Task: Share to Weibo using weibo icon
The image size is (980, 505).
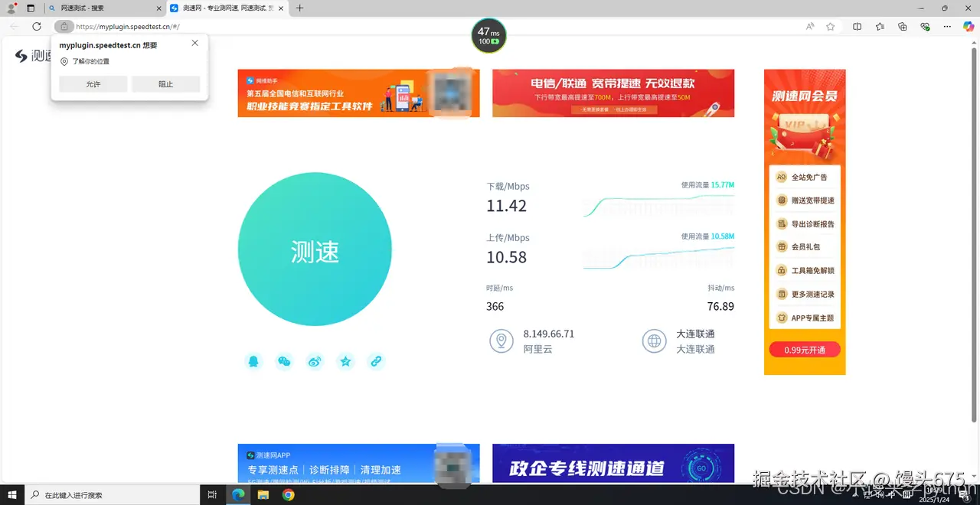Action: [x=315, y=361]
